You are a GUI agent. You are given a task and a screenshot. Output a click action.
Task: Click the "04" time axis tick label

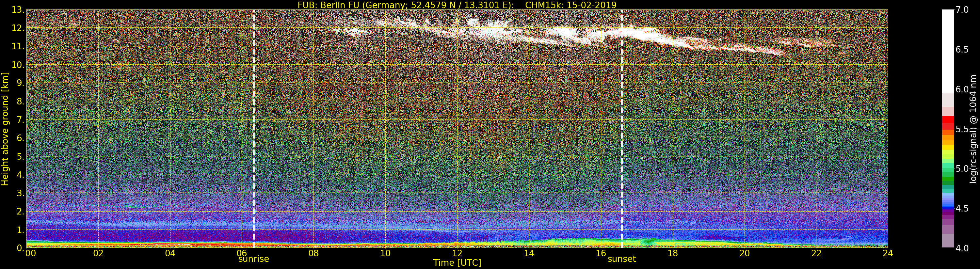[x=170, y=253]
